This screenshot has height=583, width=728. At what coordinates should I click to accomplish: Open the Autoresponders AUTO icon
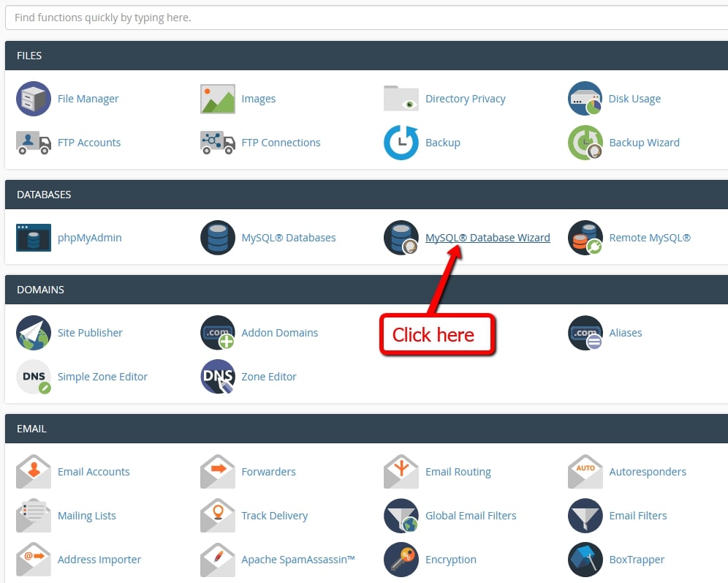tap(585, 471)
